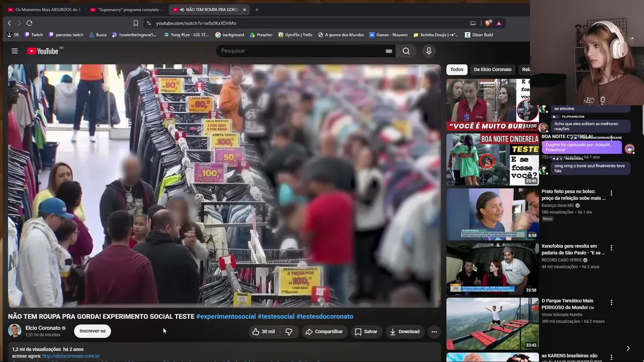Open the 'GyroFlix | Trello' bookmark
Screen dimensions: 644x362
tap(295, 35)
